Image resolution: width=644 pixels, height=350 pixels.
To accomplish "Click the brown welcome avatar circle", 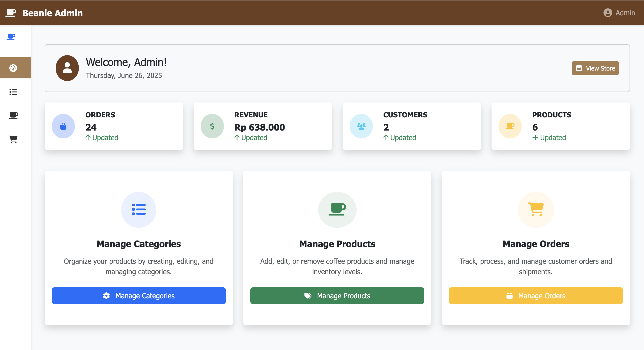I will pyautogui.click(x=67, y=68).
